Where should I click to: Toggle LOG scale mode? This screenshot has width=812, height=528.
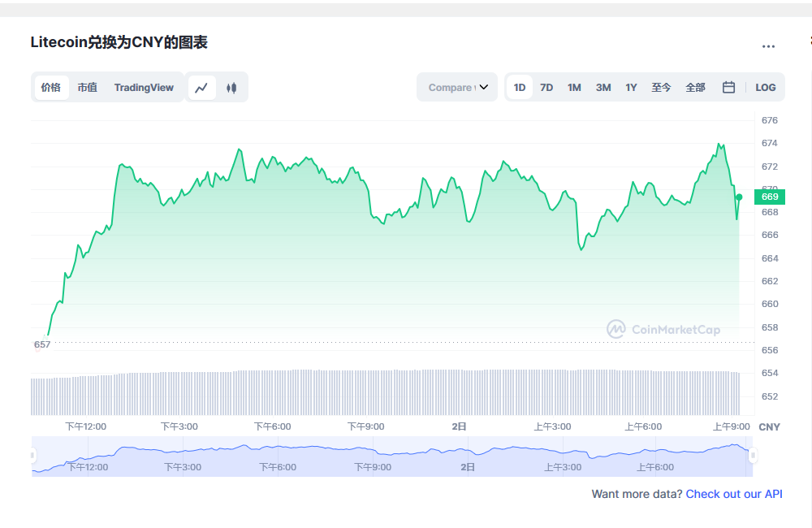tap(766, 87)
